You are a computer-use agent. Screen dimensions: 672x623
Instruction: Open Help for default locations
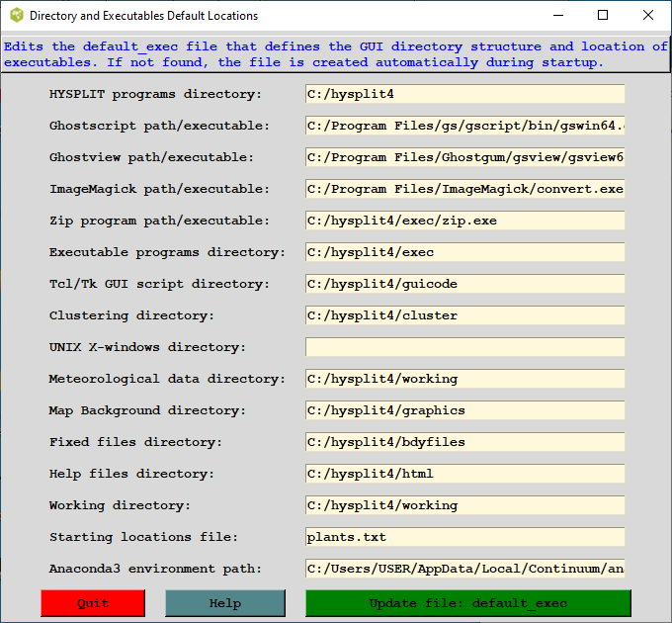[x=225, y=603]
